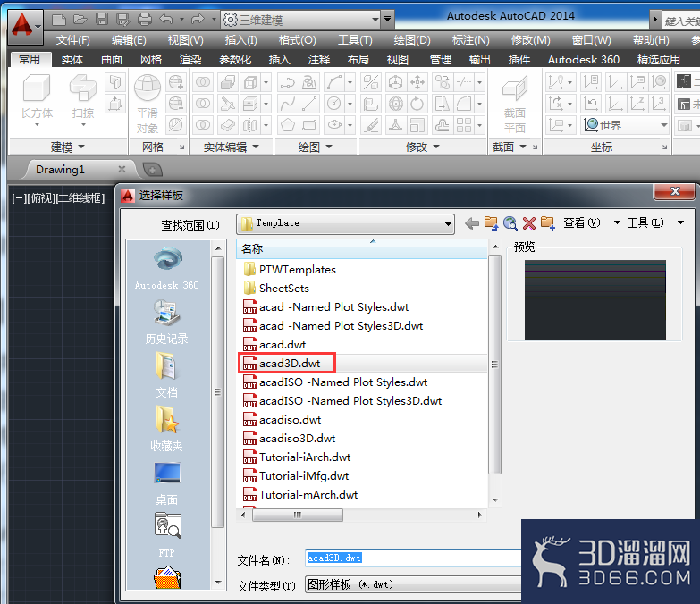700x604 pixels.
Task: Click the Save As quick access icon
Action: pyautogui.click(x=122, y=19)
